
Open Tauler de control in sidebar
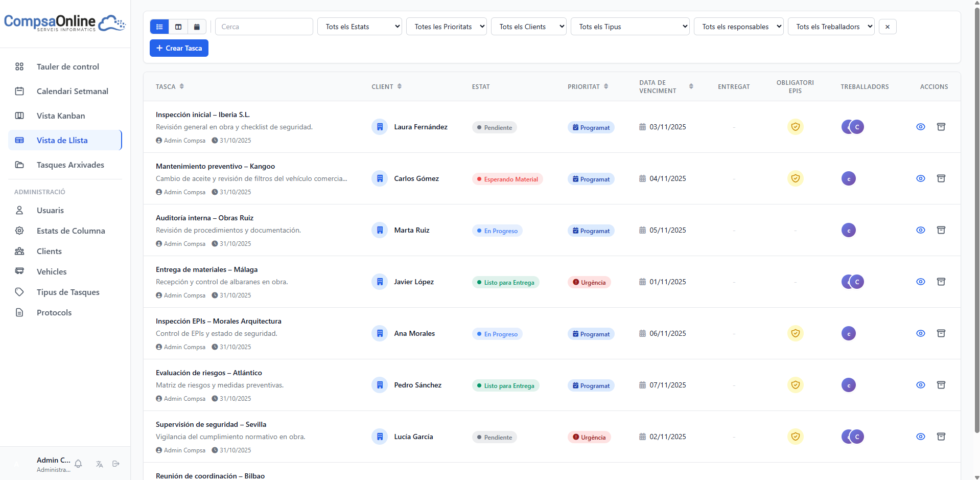[65, 66]
